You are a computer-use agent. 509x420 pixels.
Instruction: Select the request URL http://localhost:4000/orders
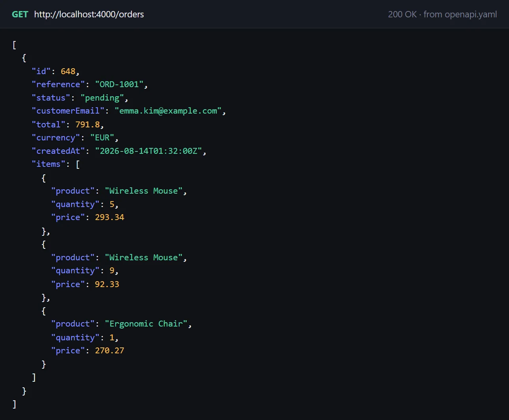point(89,15)
